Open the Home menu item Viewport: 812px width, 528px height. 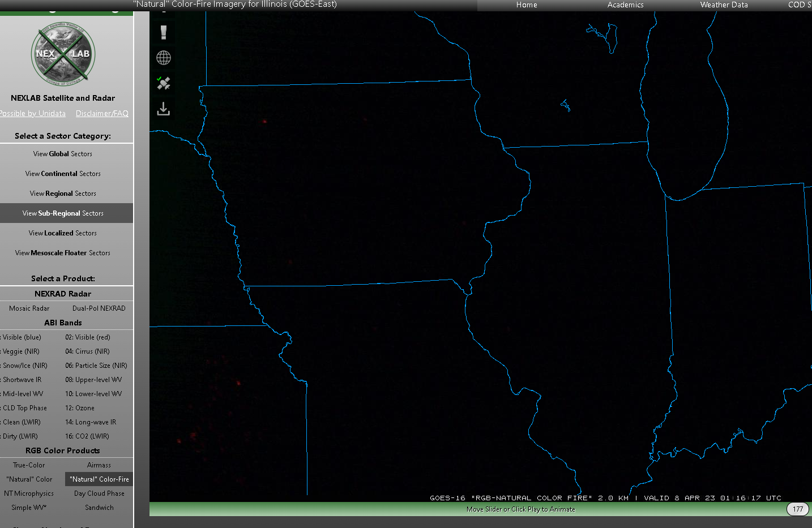tap(527, 5)
